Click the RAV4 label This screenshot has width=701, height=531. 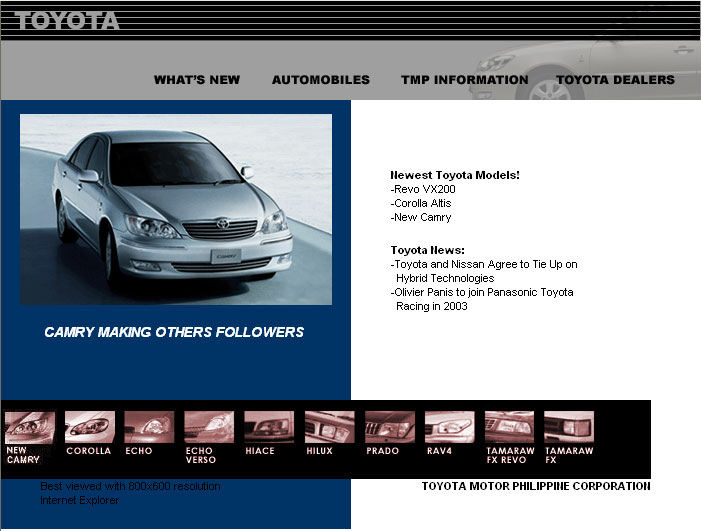click(439, 451)
